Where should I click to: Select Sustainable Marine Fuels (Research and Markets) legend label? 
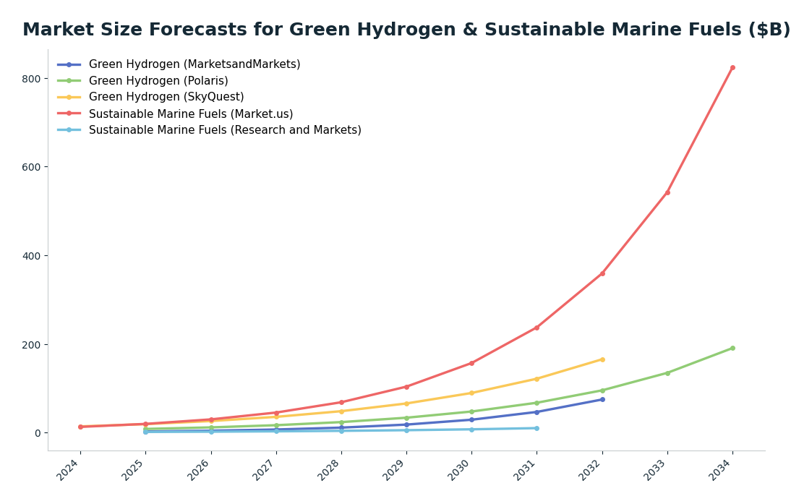tap(226, 130)
